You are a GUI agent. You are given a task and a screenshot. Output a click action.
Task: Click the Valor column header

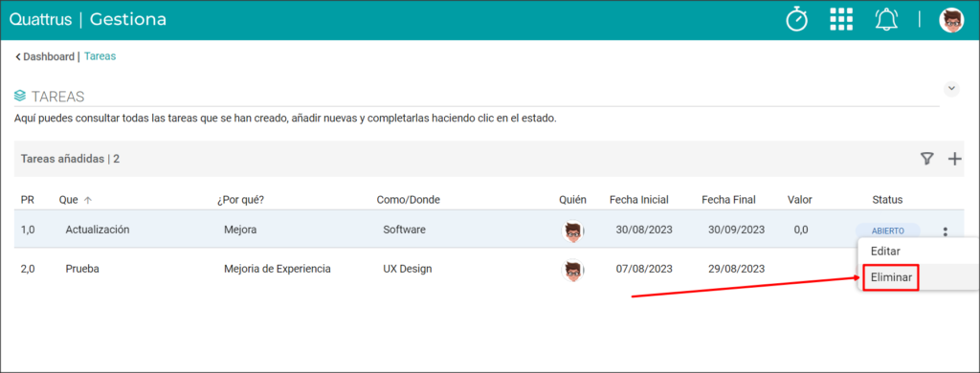[800, 200]
